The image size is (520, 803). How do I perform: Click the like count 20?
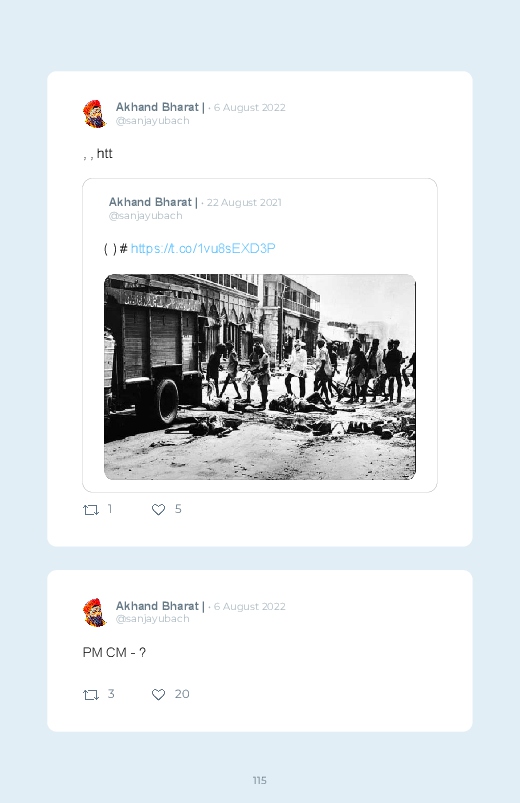[182, 694]
